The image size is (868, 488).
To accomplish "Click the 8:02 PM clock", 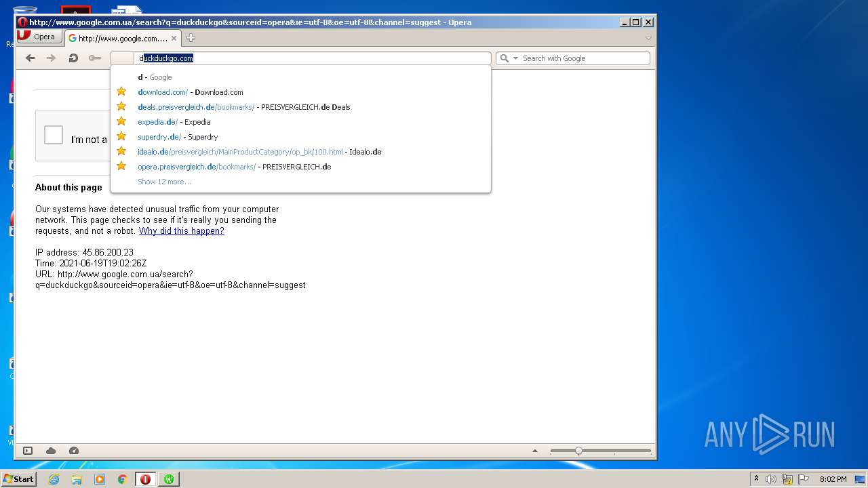I will click(833, 479).
